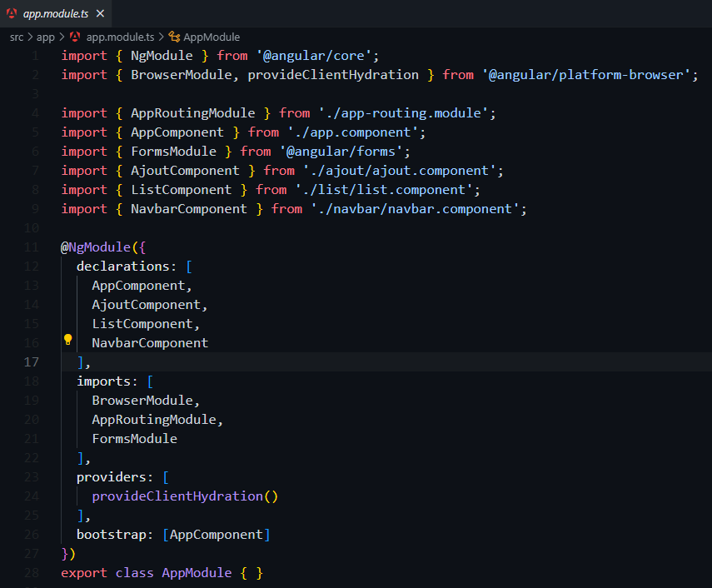This screenshot has width=712, height=588.
Task: Click 'FormsModule' in import line 6
Action: click(173, 152)
